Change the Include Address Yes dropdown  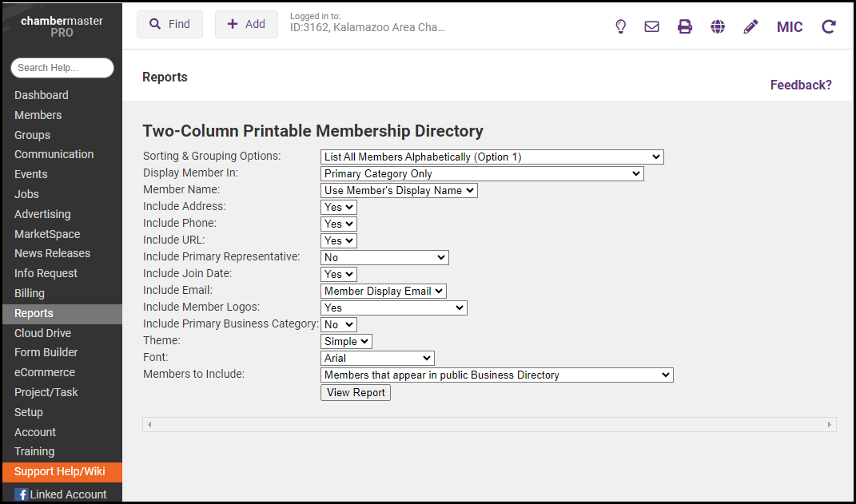tap(338, 208)
